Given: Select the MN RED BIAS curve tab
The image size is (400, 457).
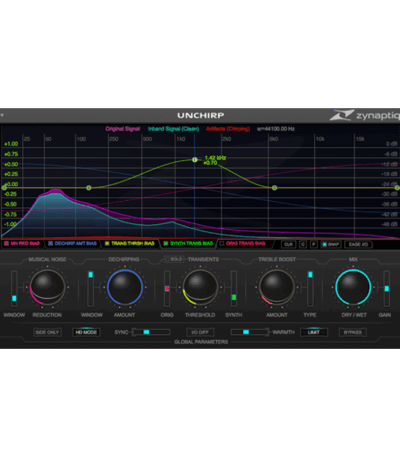Looking at the screenshot, I should tap(22, 244).
